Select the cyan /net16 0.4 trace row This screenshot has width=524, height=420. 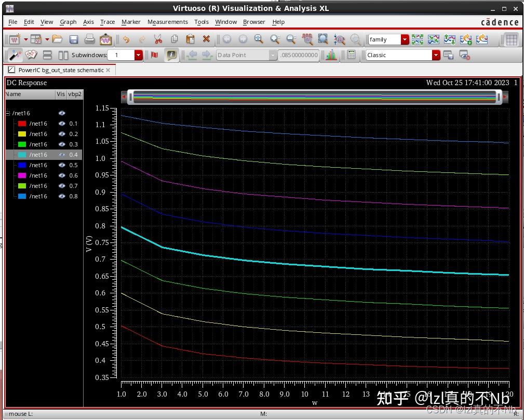[38, 155]
